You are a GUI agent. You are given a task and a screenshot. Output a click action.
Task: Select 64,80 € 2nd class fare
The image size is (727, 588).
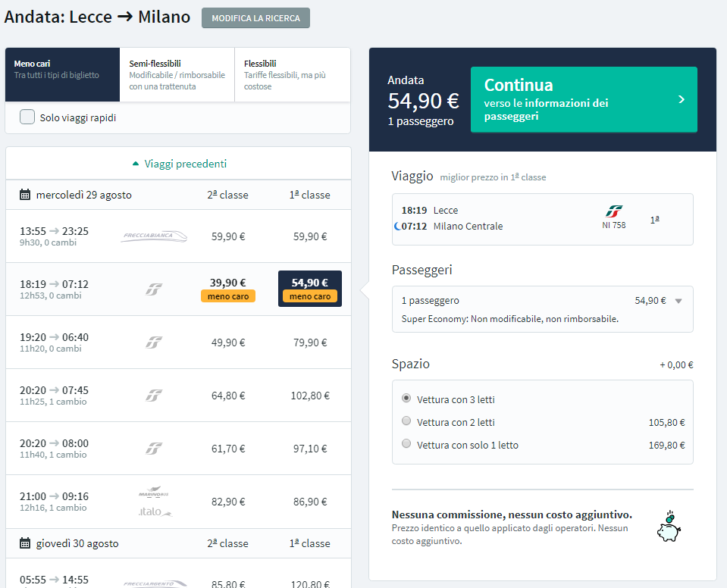click(228, 396)
